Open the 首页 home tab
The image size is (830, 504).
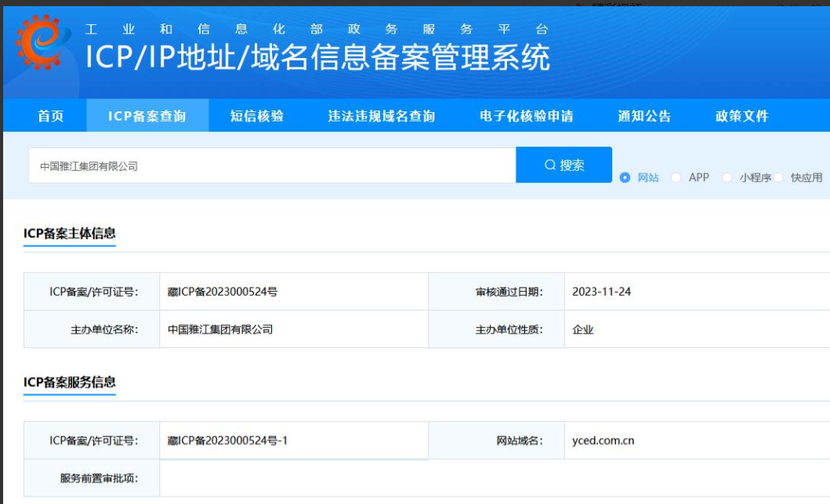51,116
